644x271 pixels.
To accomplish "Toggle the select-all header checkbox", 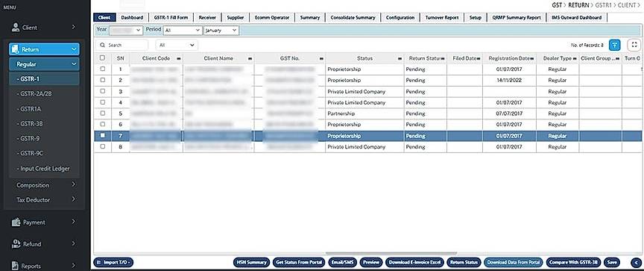I will pos(102,58).
